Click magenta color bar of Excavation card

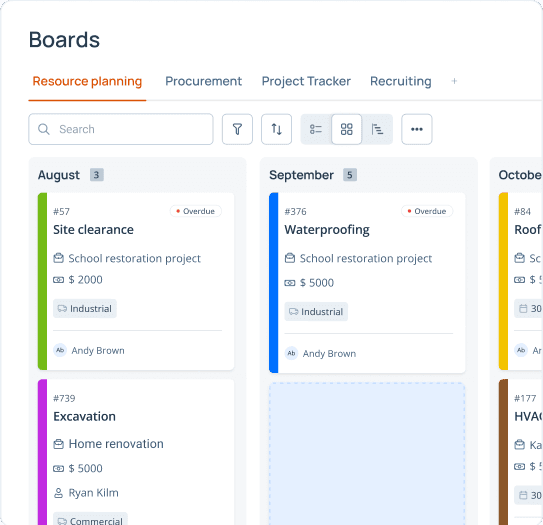(42, 452)
